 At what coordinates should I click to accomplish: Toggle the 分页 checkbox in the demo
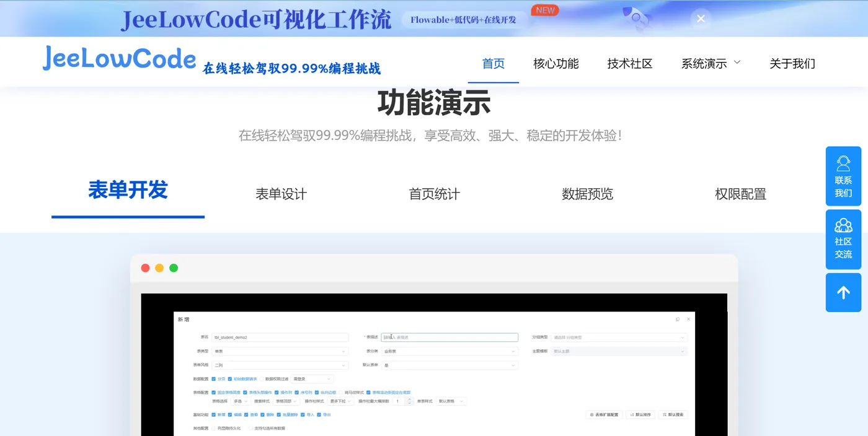point(214,378)
